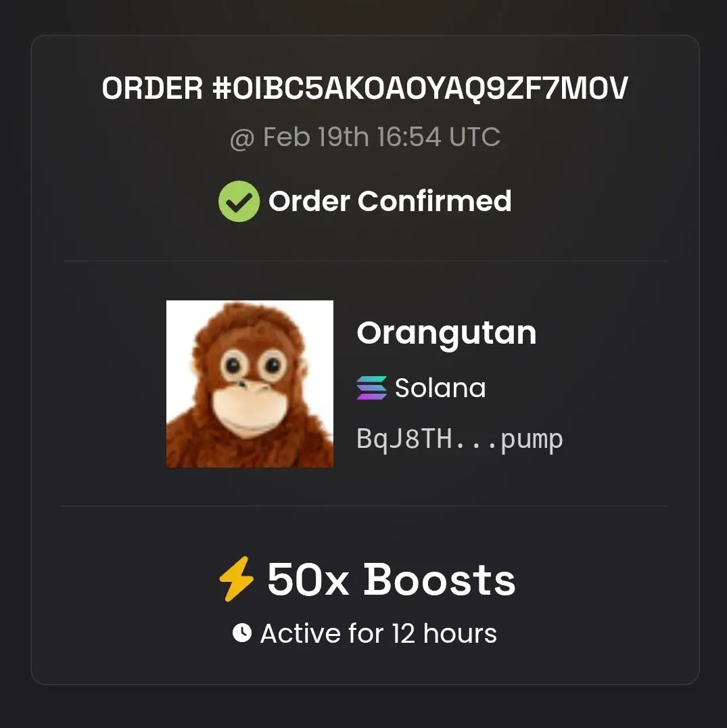Click the divider line above 50x Boosts
The width and height of the screenshot is (727, 728).
click(x=365, y=506)
